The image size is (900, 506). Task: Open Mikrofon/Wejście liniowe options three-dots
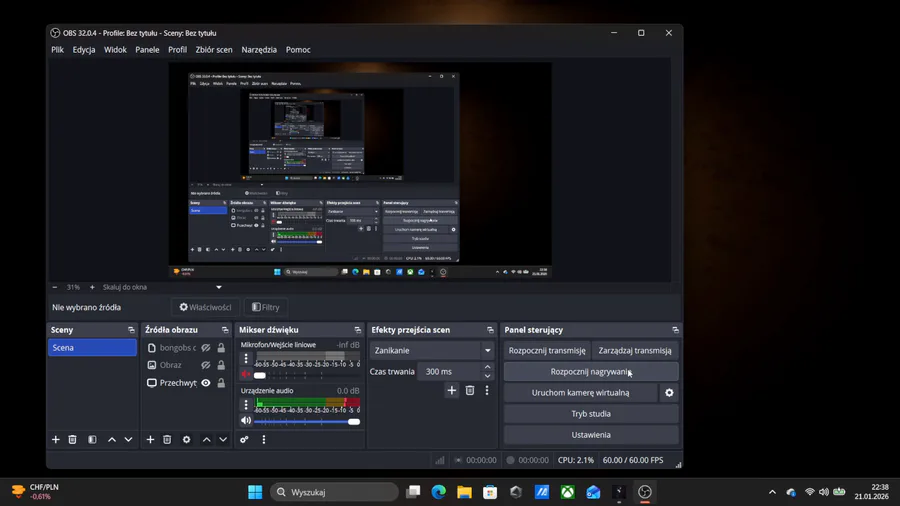246,359
